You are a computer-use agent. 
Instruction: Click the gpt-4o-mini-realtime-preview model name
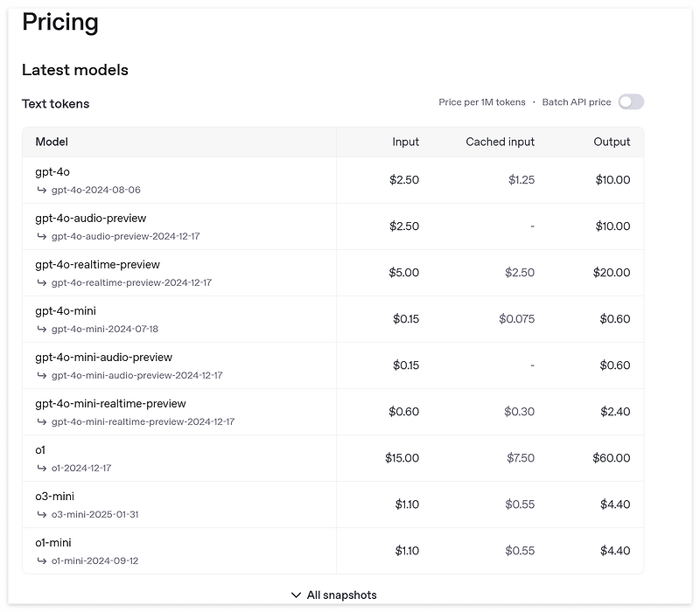coord(110,404)
